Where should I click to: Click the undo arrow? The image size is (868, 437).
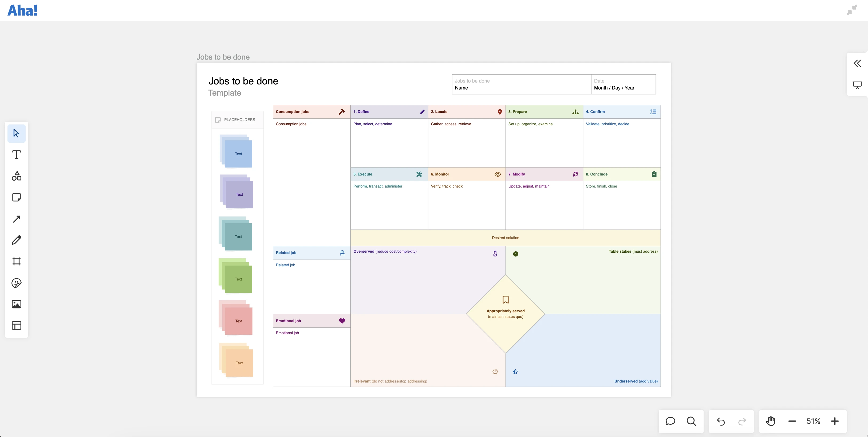721,421
